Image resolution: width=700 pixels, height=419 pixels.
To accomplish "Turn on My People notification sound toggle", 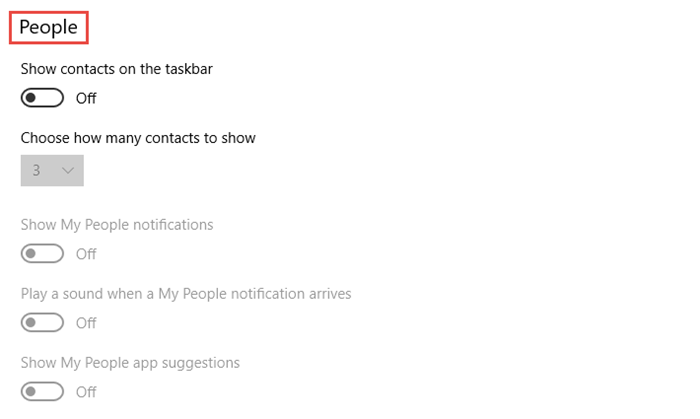I will (42, 323).
